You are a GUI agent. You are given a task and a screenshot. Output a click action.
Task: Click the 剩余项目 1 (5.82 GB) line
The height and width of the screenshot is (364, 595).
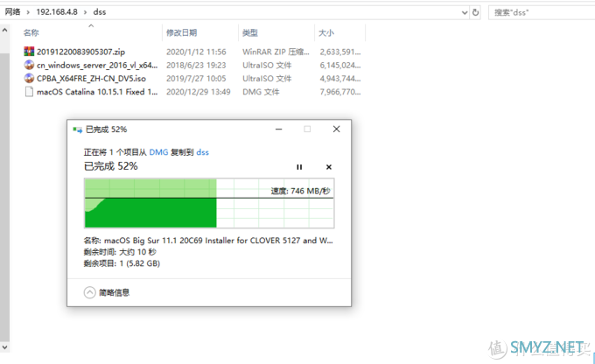pyautogui.click(x=122, y=263)
